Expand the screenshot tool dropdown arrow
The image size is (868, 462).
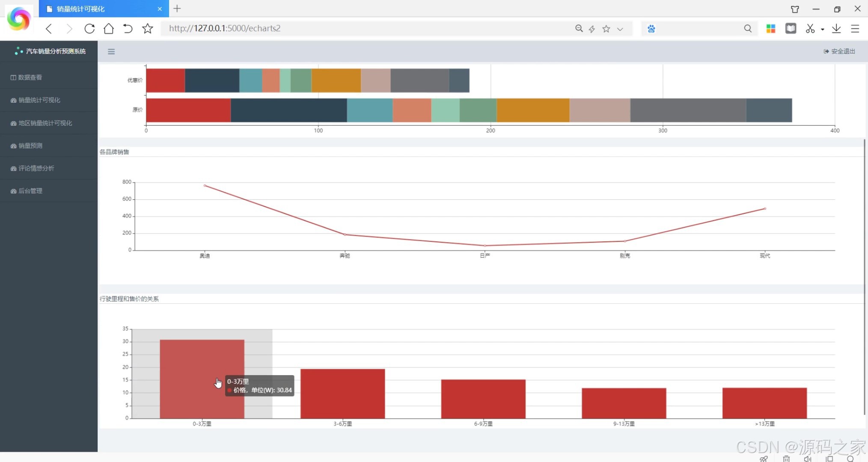823,29
